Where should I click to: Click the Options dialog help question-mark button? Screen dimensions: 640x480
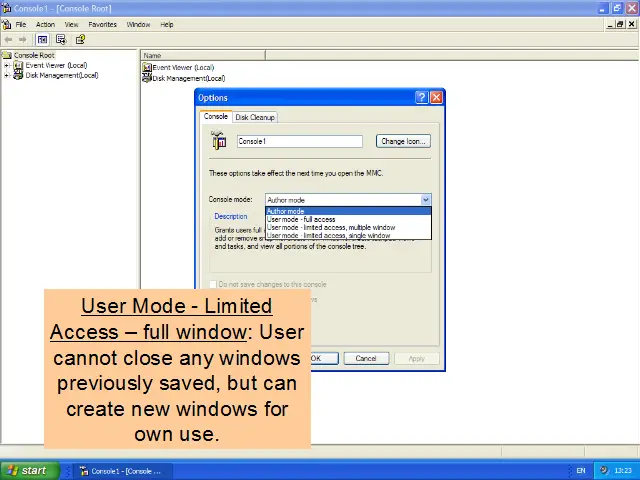(x=421, y=98)
